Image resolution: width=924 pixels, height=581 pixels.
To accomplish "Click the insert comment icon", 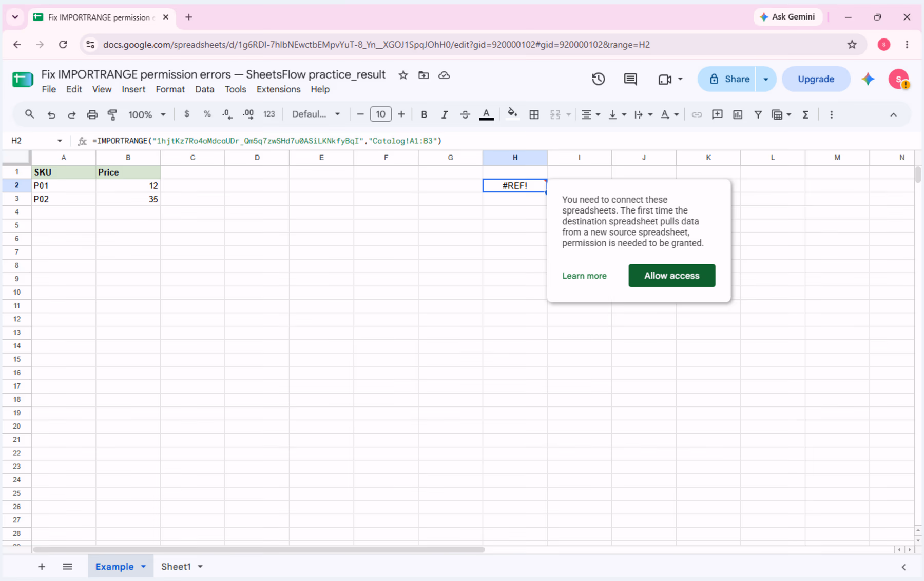I will [717, 114].
